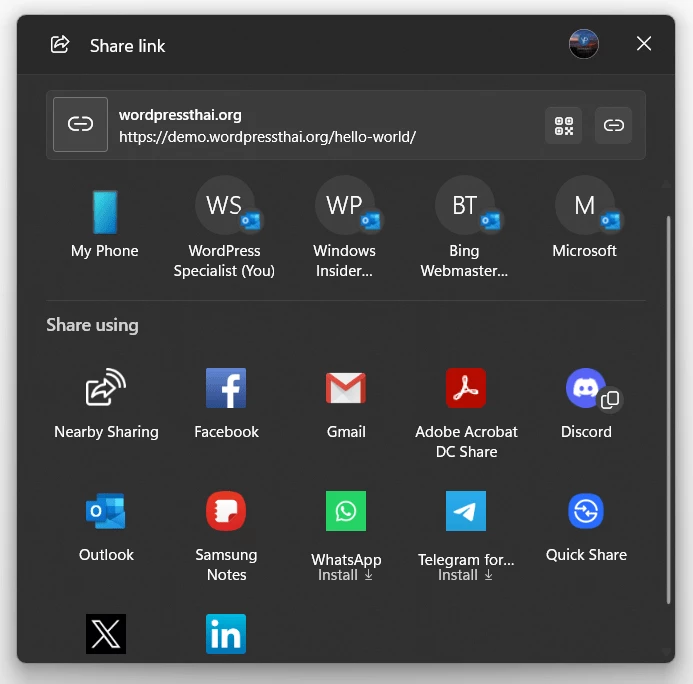Select WhatsApp share option
The height and width of the screenshot is (684, 693).
pyautogui.click(x=346, y=529)
